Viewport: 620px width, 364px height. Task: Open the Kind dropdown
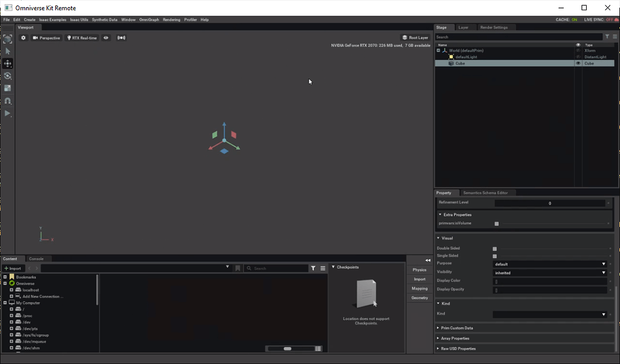tap(550, 314)
